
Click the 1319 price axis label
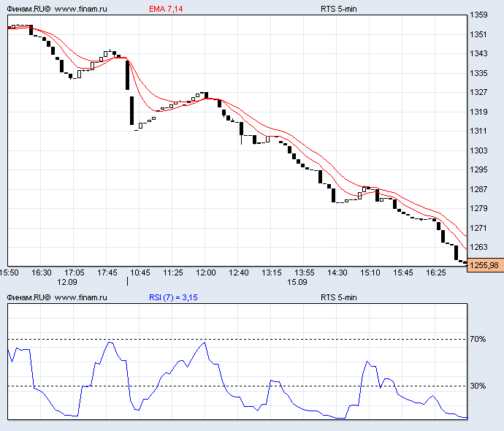(478, 112)
